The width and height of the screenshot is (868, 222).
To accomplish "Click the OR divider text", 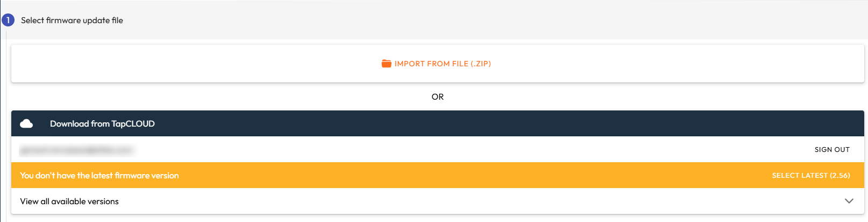I will (x=437, y=97).
